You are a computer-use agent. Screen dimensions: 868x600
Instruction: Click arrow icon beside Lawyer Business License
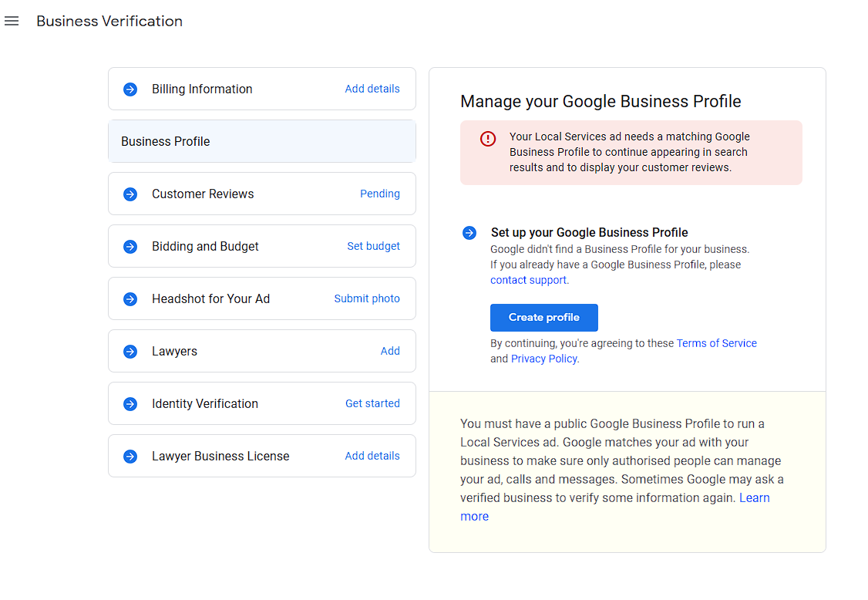click(130, 456)
